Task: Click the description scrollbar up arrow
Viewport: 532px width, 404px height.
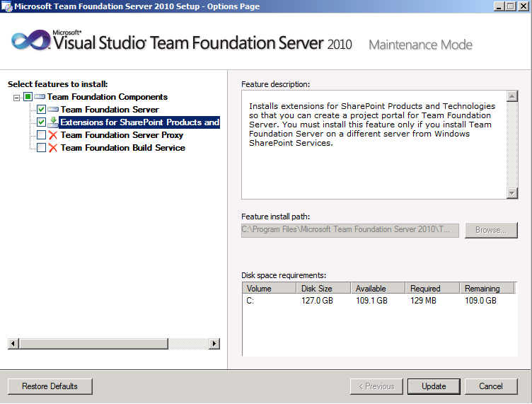Action: (x=512, y=96)
